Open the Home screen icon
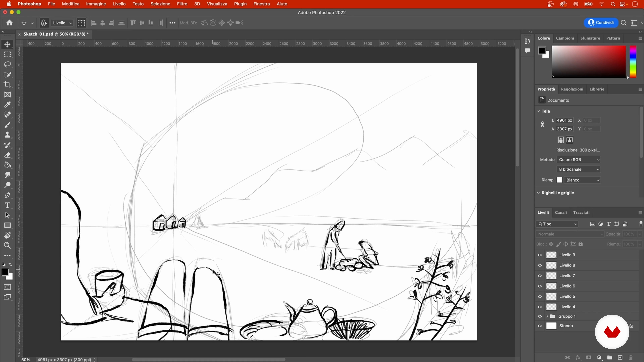This screenshot has width=644, height=362. click(x=10, y=23)
